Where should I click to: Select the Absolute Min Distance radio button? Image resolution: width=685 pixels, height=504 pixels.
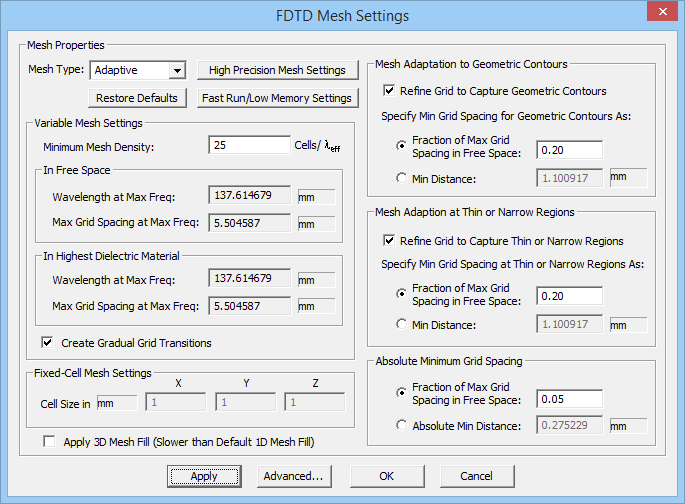(x=402, y=425)
